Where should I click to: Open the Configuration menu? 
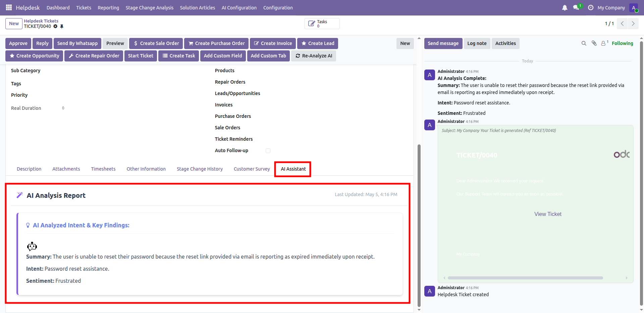pos(278,7)
